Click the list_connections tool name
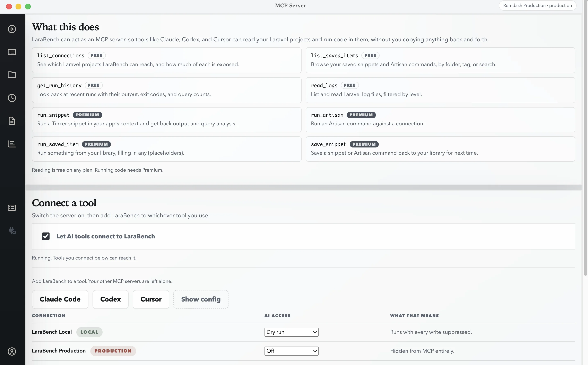Viewport: 588px width, 365px height. [x=61, y=56]
